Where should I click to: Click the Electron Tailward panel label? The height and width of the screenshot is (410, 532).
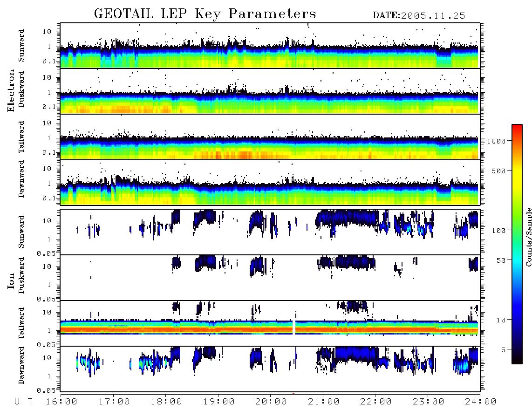(21, 137)
